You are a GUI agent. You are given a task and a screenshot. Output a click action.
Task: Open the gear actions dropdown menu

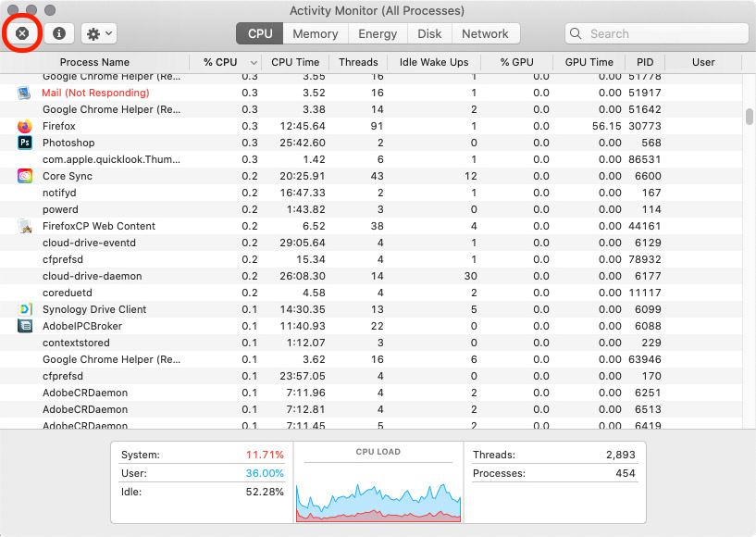99,33
